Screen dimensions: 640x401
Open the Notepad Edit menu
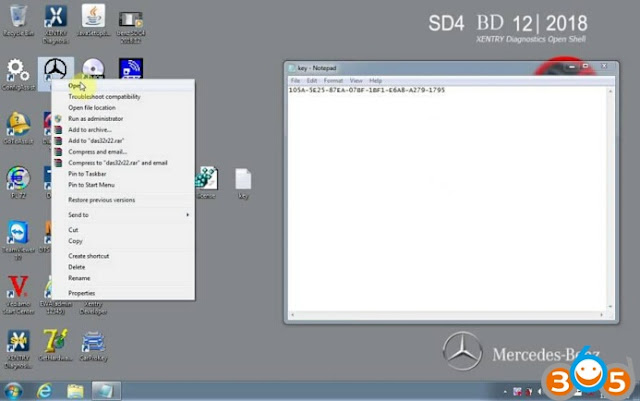tap(312, 81)
